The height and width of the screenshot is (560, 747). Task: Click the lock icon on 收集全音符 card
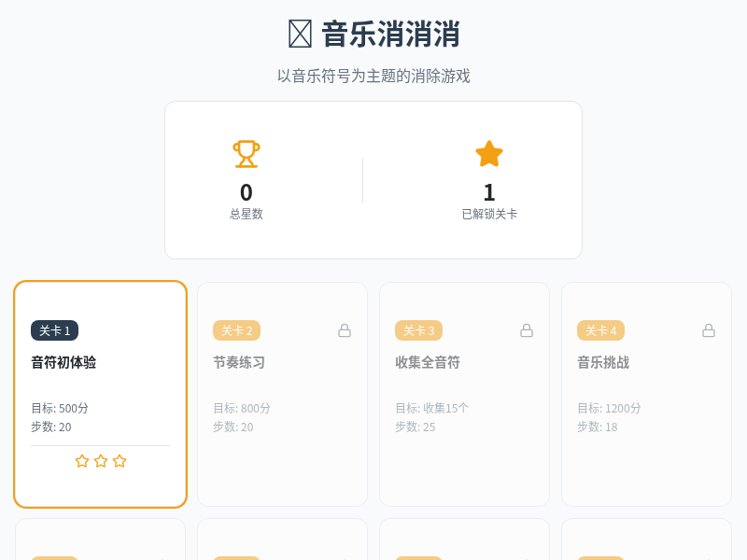(526, 329)
